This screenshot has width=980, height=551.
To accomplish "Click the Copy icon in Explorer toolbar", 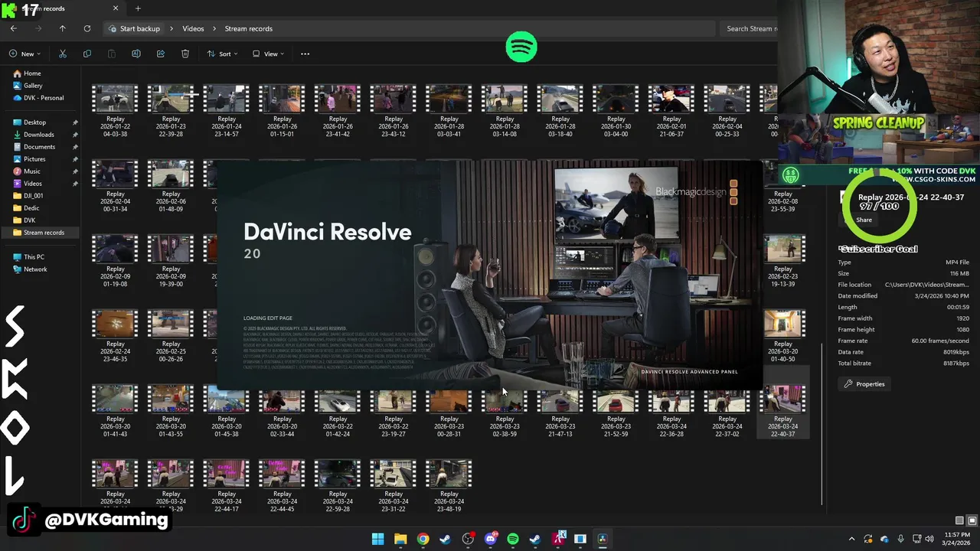I will 87,54.
